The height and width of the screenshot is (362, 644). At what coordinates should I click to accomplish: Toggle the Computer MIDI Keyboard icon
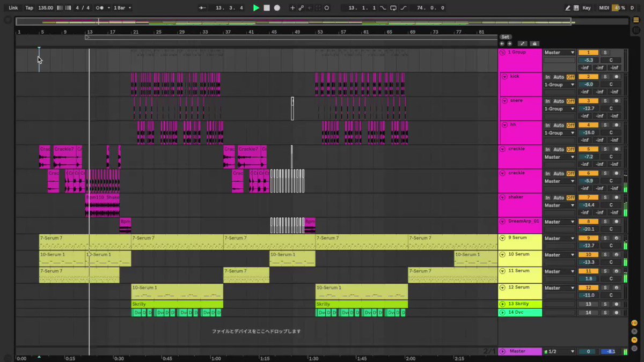577,8
